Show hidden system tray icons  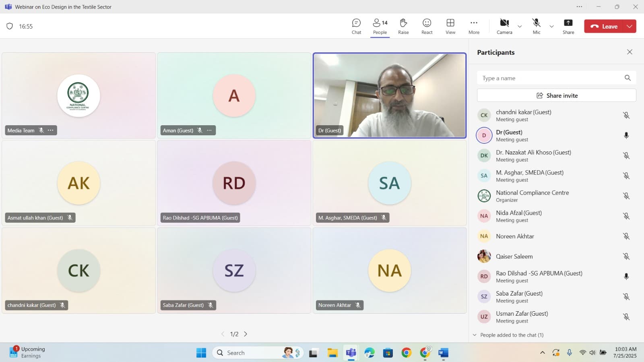click(x=543, y=353)
